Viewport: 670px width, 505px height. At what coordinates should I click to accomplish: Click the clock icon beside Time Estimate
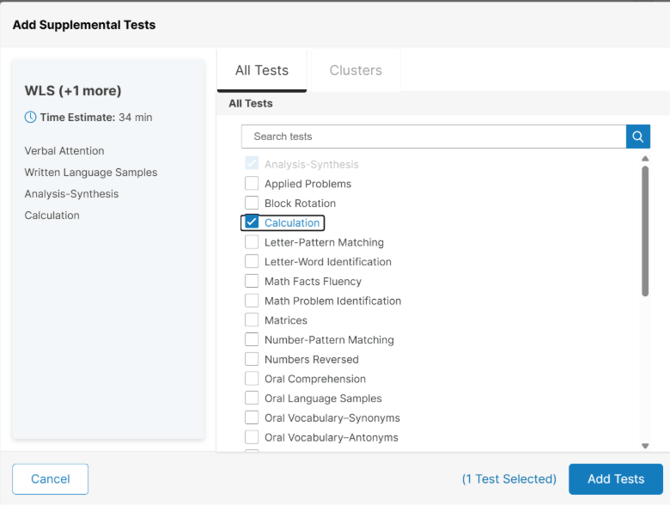click(x=30, y=117)
